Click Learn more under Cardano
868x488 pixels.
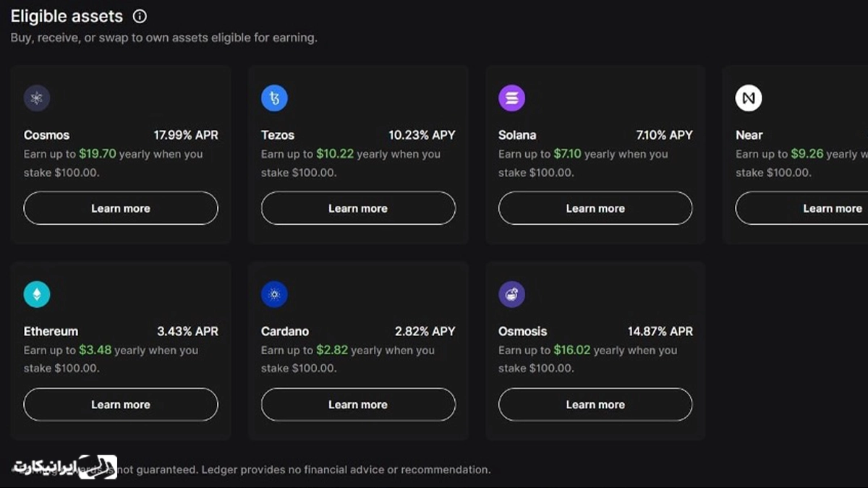coord(358,405)
